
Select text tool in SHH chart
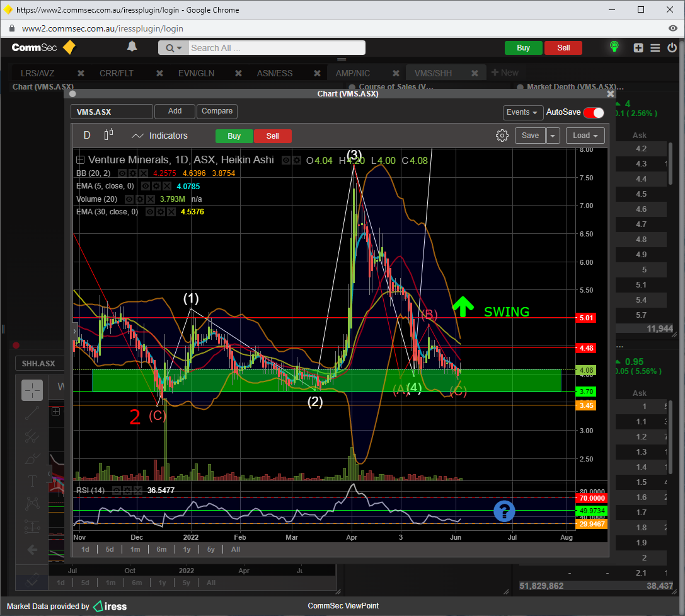(x=32, y=481)
